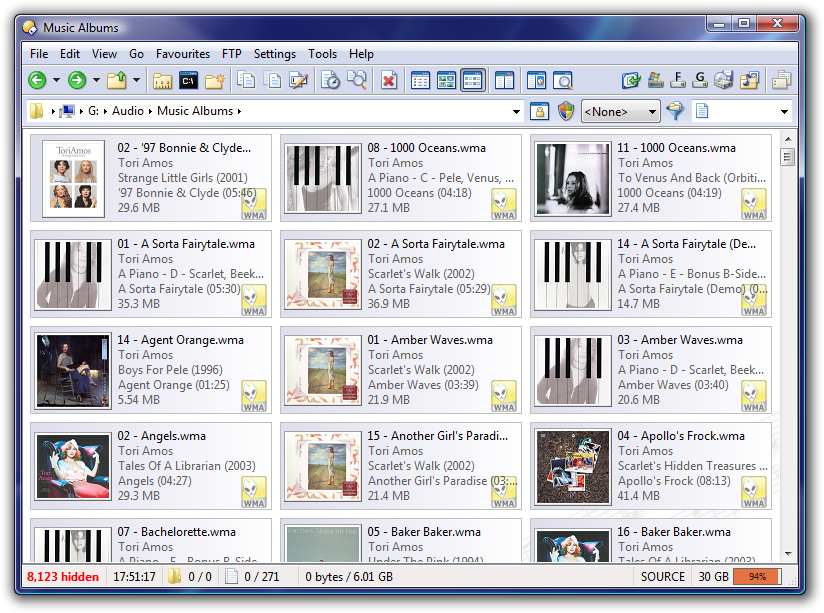Create a new folder with the star folder icon
The image size is (824, 613).
(215, 81)
